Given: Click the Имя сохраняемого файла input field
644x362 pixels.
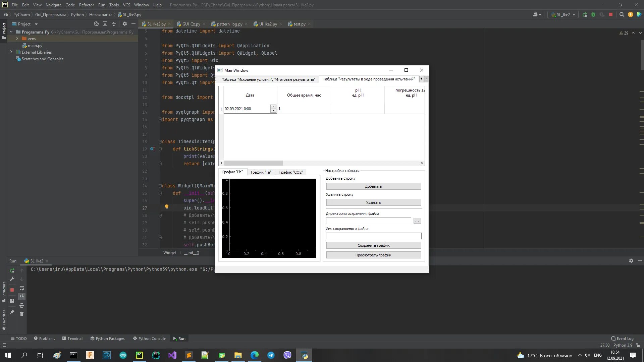Looking at the screenshot, I should click(x=373, y=236).
